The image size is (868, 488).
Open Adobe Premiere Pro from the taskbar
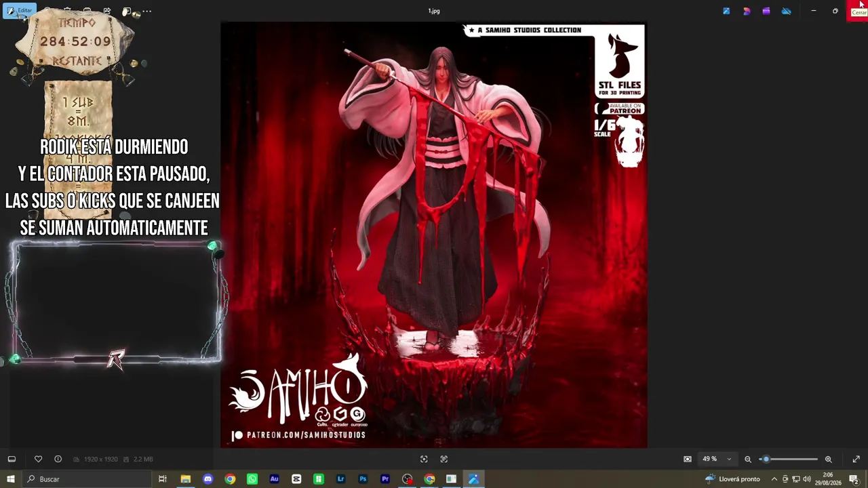[x=385, y=479]
